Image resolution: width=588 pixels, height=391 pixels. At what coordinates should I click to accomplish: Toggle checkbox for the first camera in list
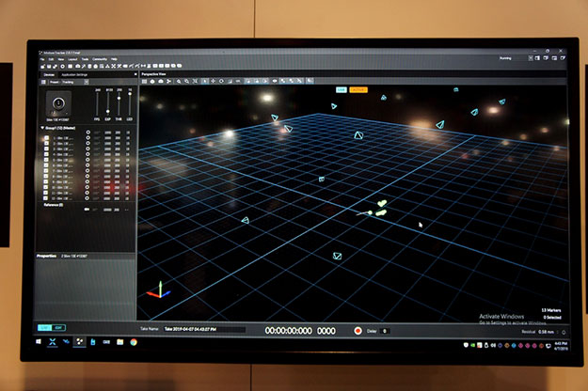[x=48, y=137]
